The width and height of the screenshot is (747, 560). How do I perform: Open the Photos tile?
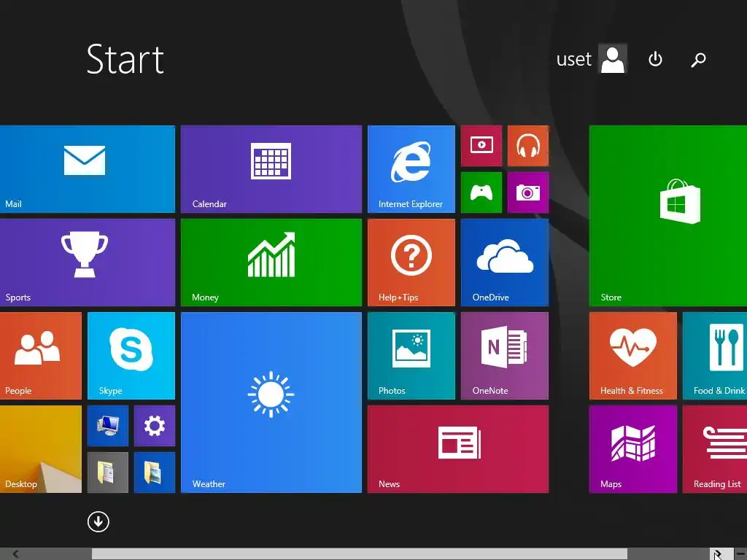pos(411,356)
